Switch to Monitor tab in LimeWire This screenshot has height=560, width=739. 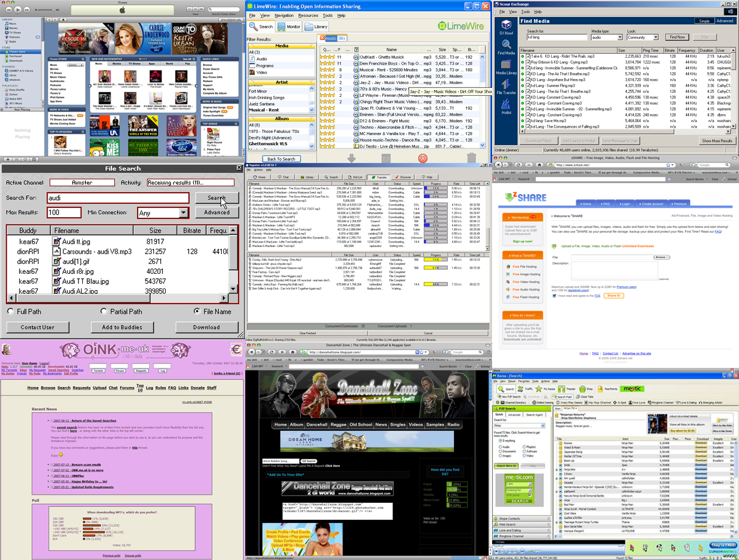click(289, 26)
